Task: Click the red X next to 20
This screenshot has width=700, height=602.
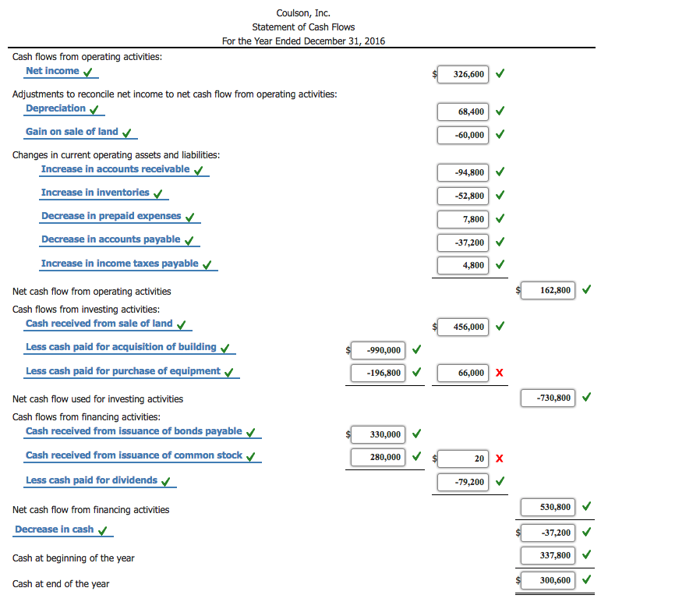Action: (500, 459)
